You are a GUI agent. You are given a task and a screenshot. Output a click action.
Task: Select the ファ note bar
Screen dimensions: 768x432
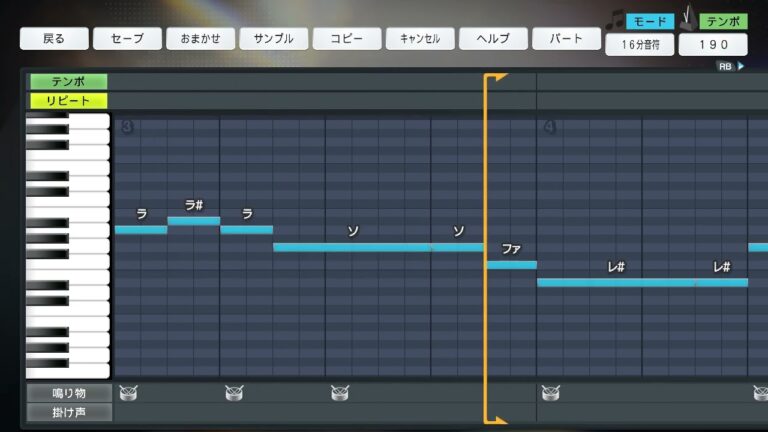tap(511, 265)
